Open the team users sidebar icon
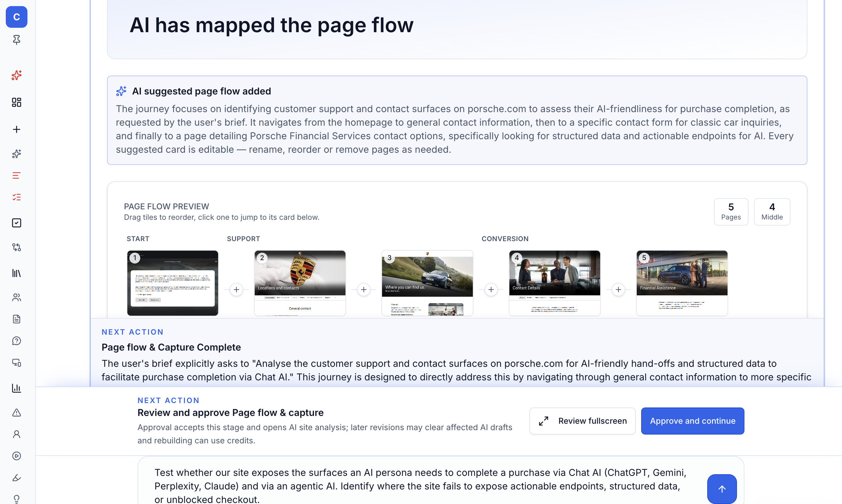The image size is (842, 504). click(x=16, y=297)
